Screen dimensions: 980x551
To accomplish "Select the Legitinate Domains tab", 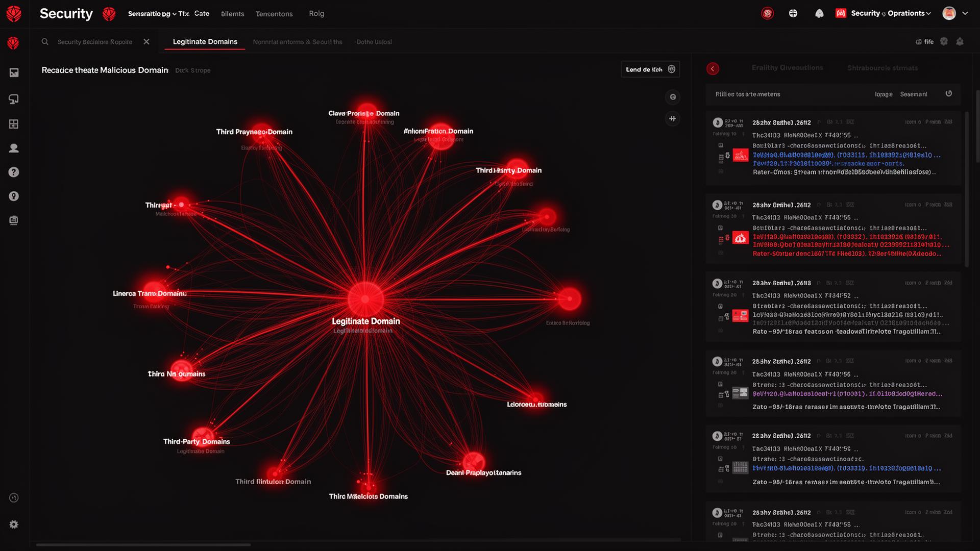I will pyautogui.click(x=205, y=42).
